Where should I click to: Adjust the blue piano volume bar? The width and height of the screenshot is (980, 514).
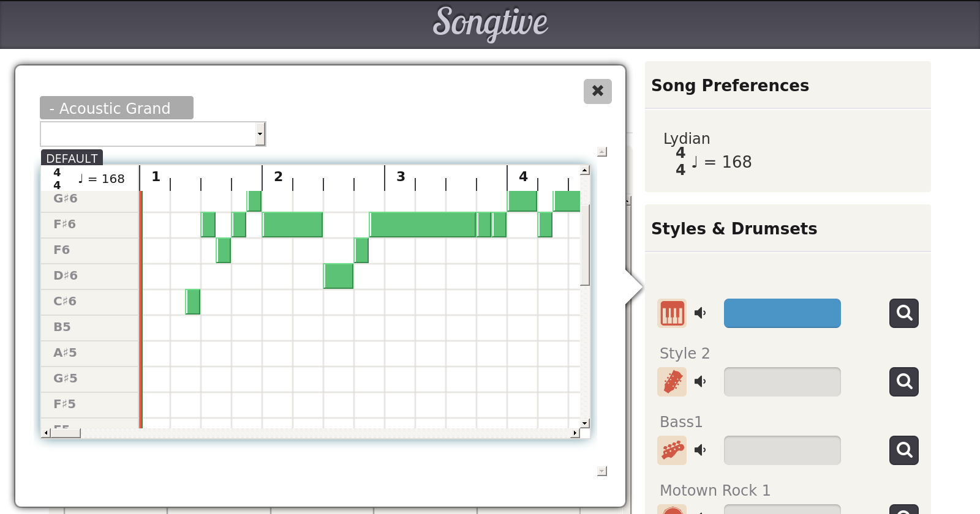tap(782, 313)
